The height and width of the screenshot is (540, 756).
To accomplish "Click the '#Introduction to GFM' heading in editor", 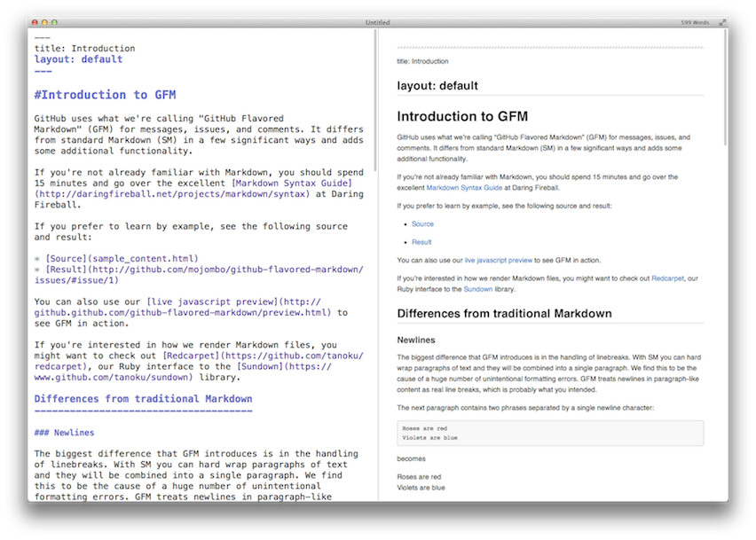I will click(x=105, y=95).
